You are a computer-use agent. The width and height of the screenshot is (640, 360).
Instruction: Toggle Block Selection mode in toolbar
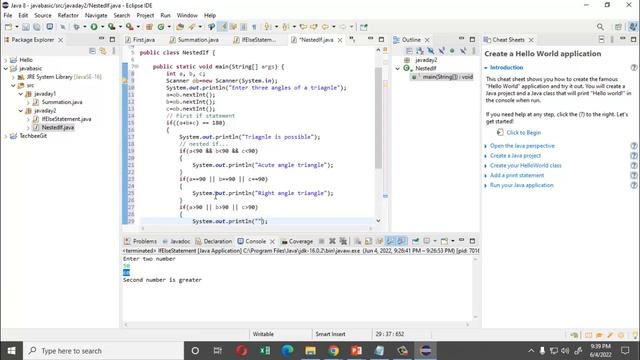244,27
